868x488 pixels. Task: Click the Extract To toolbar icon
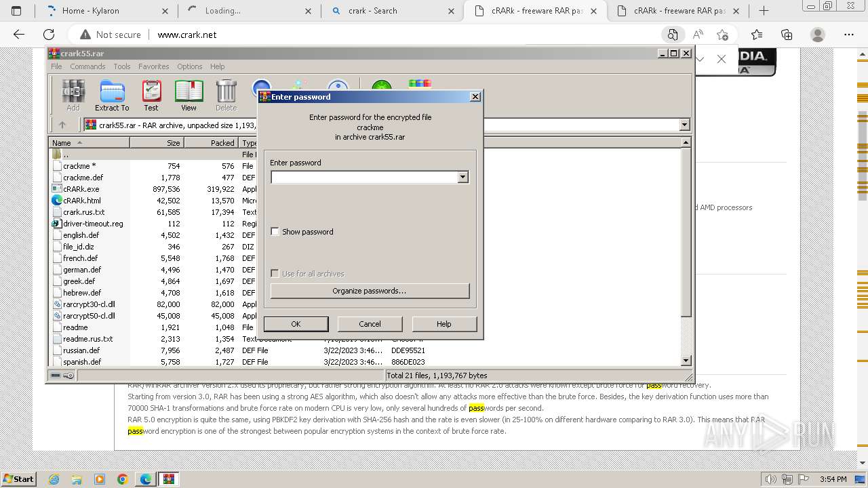[112, 95]
